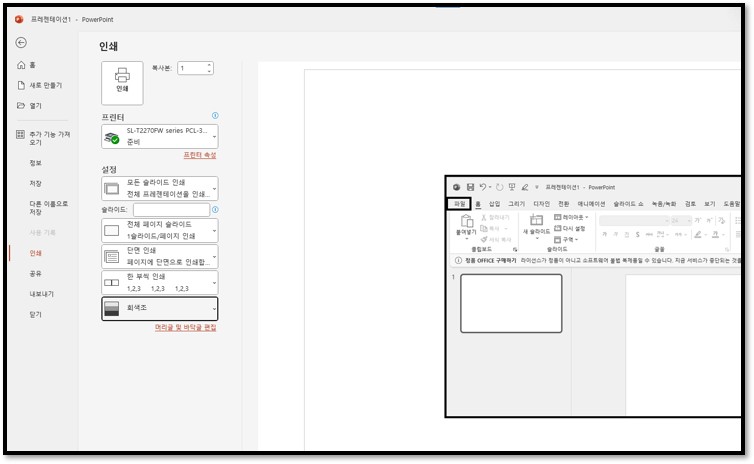
Task: Open the customize quick access toolbar arrow in inset window
Action: pos(537,188)
